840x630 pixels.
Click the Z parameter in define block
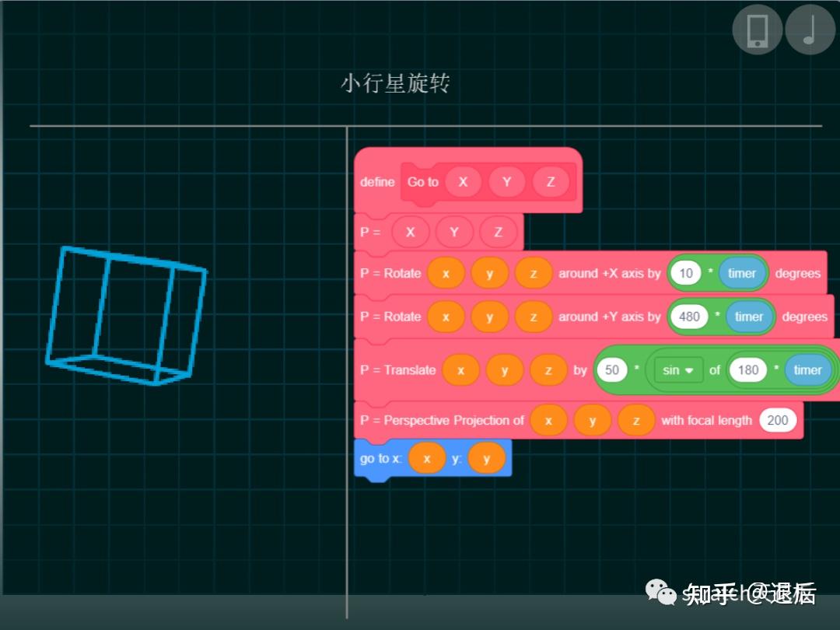pos(551,182)
